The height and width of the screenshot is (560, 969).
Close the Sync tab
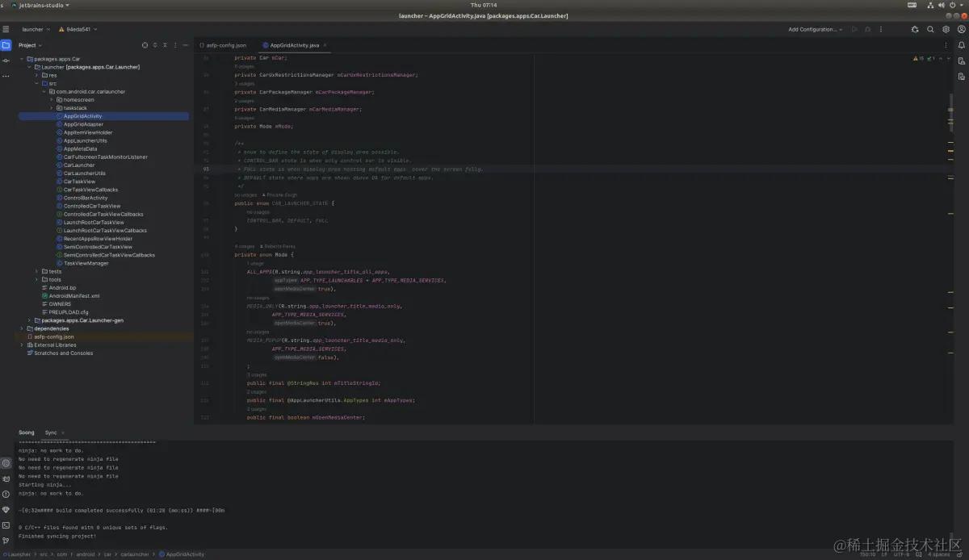click(x=63, y=433)
